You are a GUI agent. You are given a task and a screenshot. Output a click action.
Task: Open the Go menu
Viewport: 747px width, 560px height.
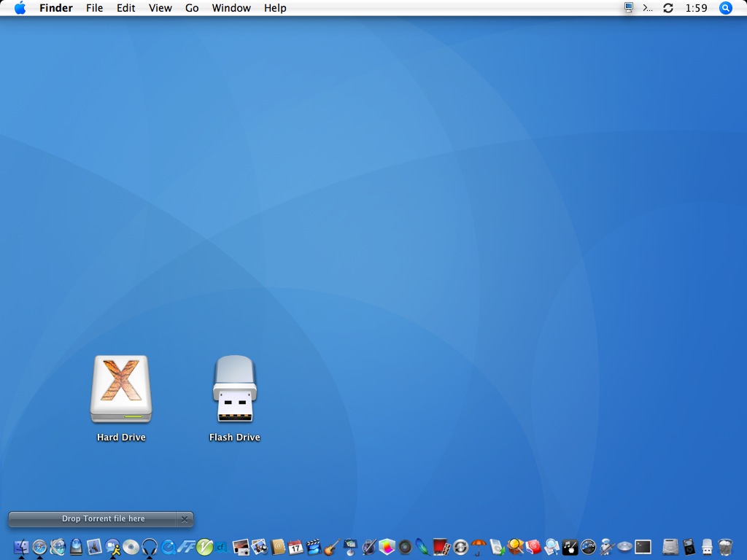[192, 8]
